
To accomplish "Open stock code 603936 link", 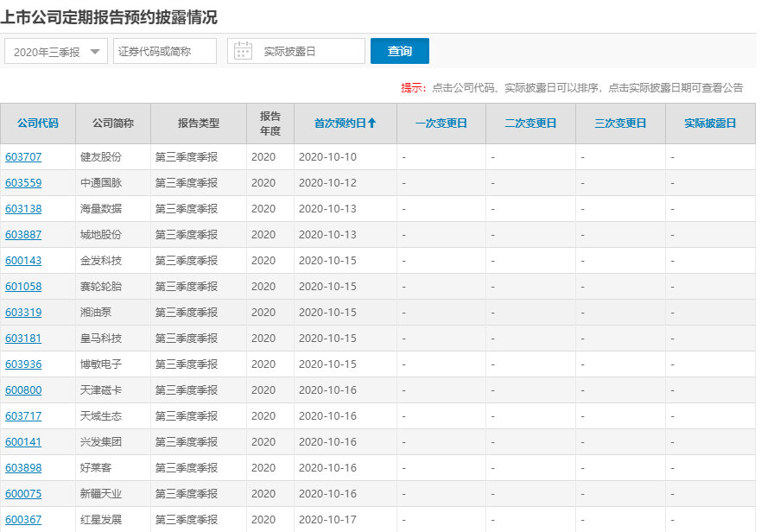I will click(23, 364).
